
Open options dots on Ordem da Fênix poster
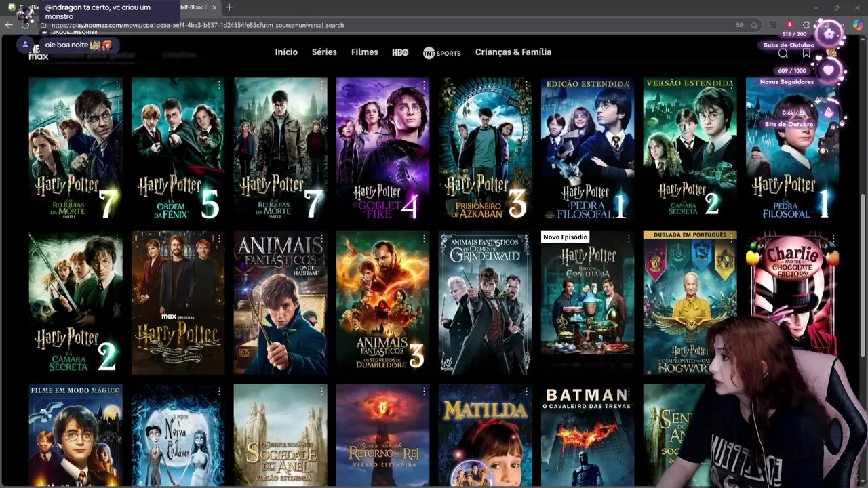[219, 85]
